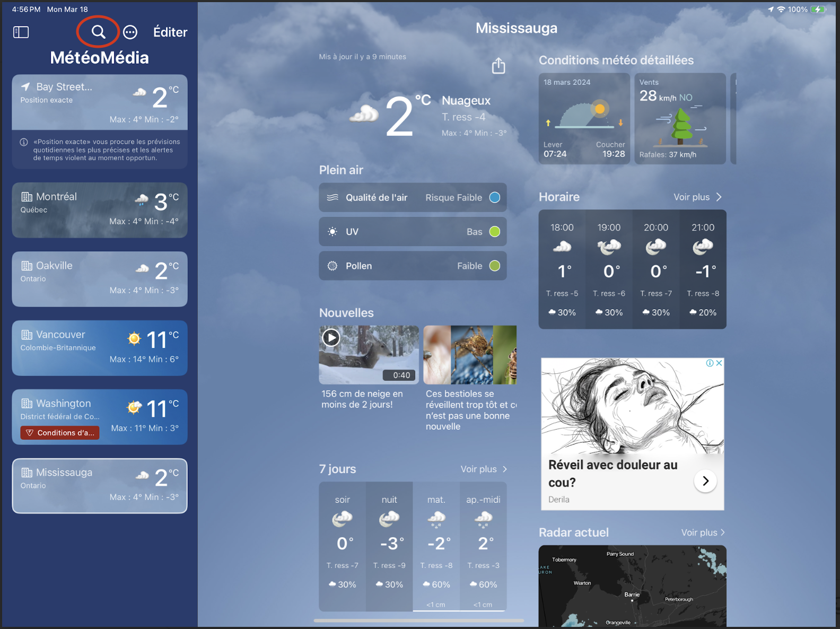Open the Ces bestioles news thumbnail

(x=470, y=355)
